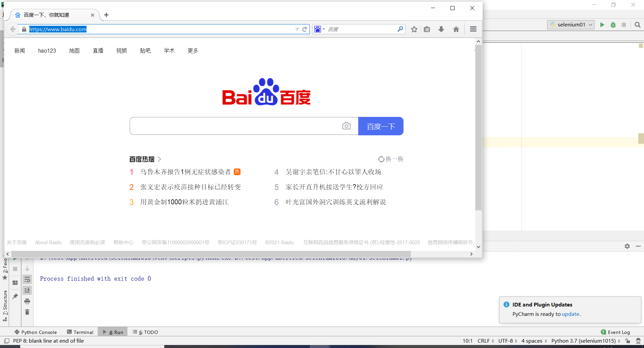Toggle tool window buttons at status bar corner
The height and width of the screenshot is (348, 644).
click(x=6, y=341)
